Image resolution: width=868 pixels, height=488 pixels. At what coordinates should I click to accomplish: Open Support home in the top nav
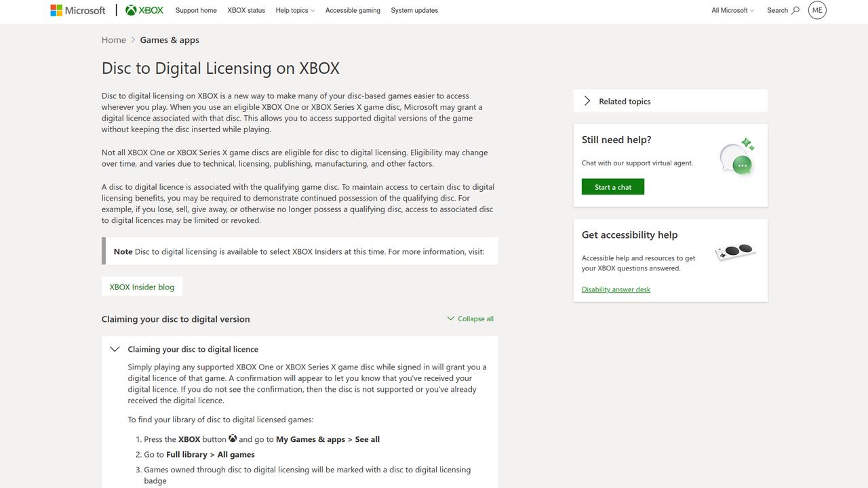point(196,10)
